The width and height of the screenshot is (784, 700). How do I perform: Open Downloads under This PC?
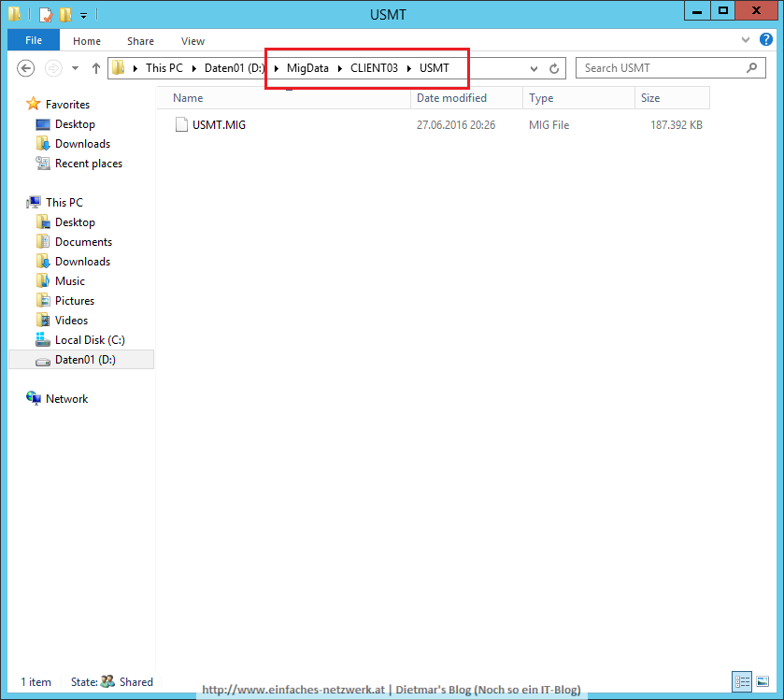click(x=82, y=262)
